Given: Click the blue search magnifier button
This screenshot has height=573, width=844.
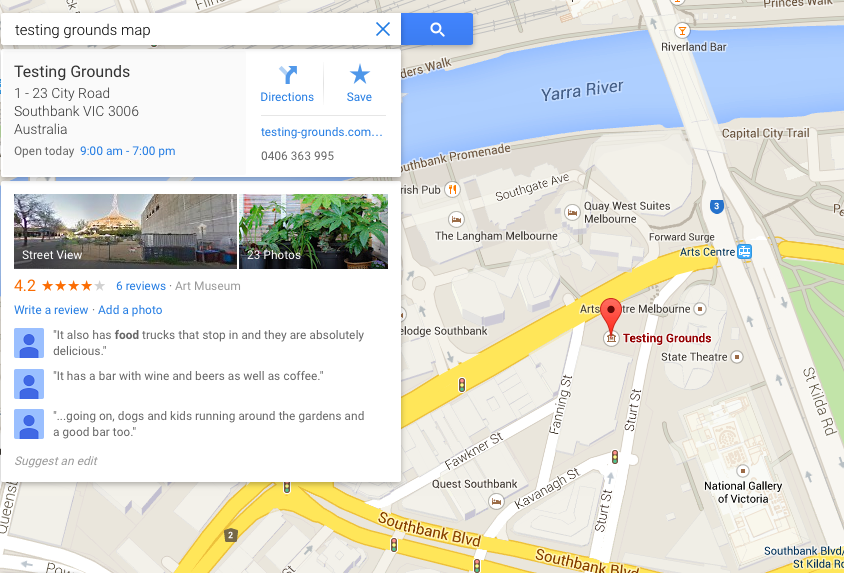Looking at the screenshot, I should click(x=437, y=30).
